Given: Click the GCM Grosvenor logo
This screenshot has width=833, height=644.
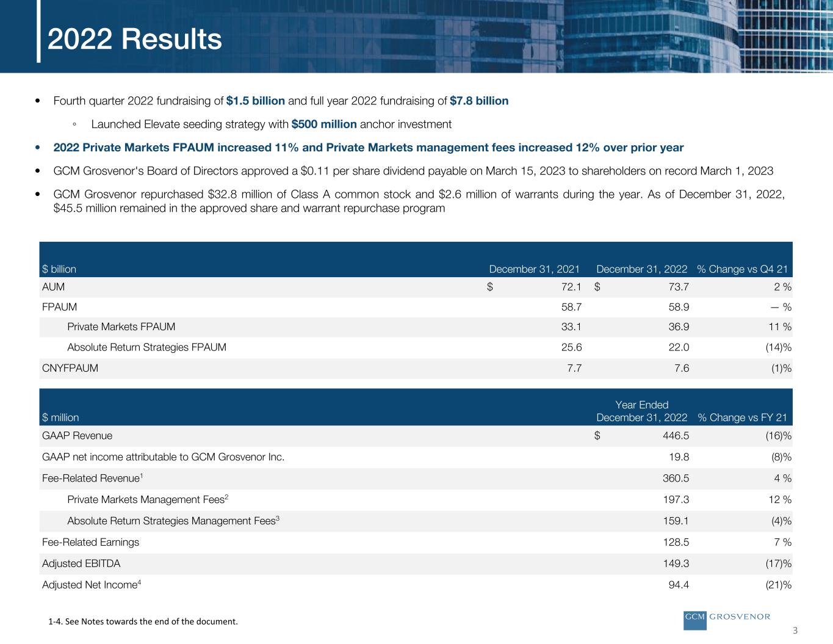Looking at the screenshot, I should pyautogui.click(x=727, y=617).
